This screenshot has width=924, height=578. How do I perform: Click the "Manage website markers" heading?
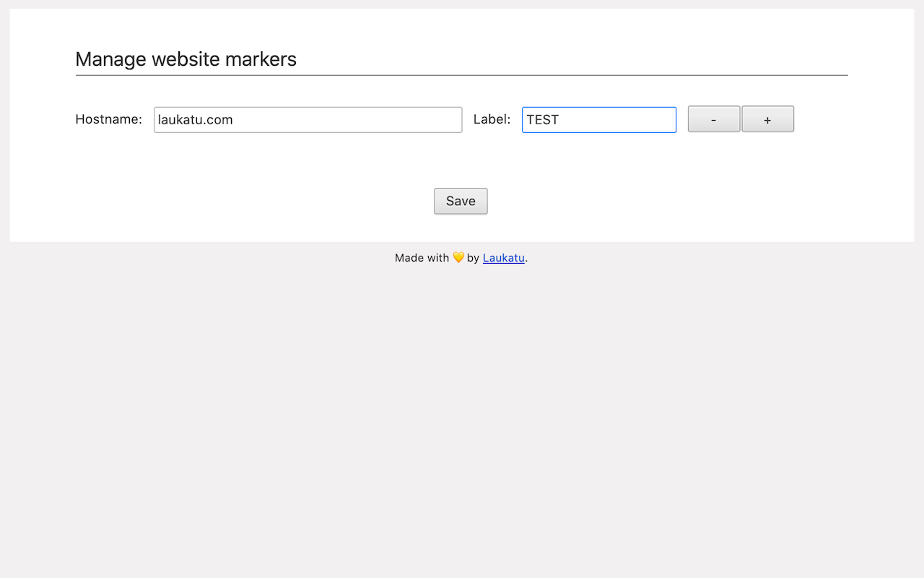186,59
